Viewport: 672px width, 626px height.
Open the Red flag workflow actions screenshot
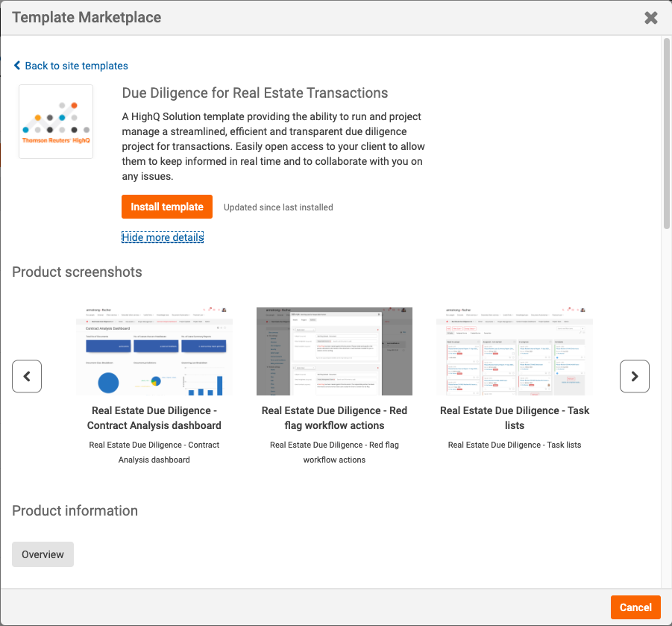click(334, 351)
